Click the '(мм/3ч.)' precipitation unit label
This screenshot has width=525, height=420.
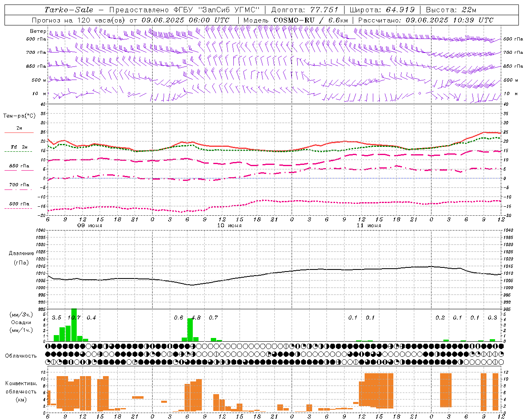pyautogui.click(x=21, y=315)
